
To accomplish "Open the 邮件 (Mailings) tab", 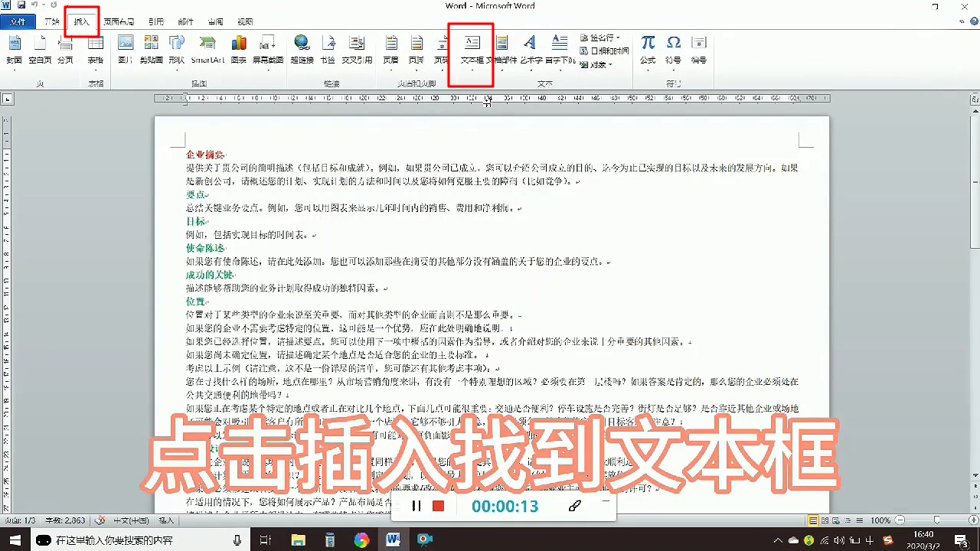I will tap(185, 22).
